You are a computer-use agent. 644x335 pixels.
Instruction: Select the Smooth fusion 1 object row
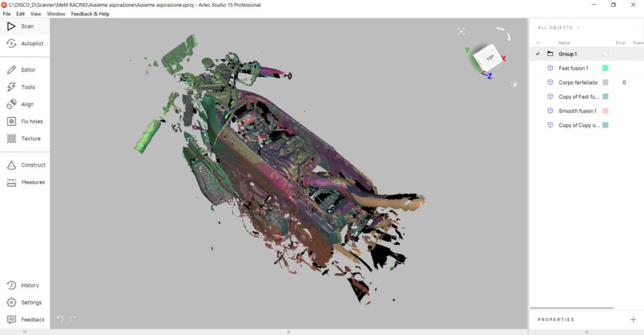point(587,111)
